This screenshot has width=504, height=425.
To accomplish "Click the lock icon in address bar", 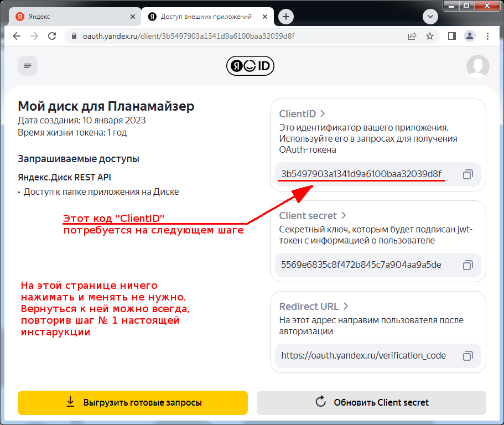I will coord(74,36).
